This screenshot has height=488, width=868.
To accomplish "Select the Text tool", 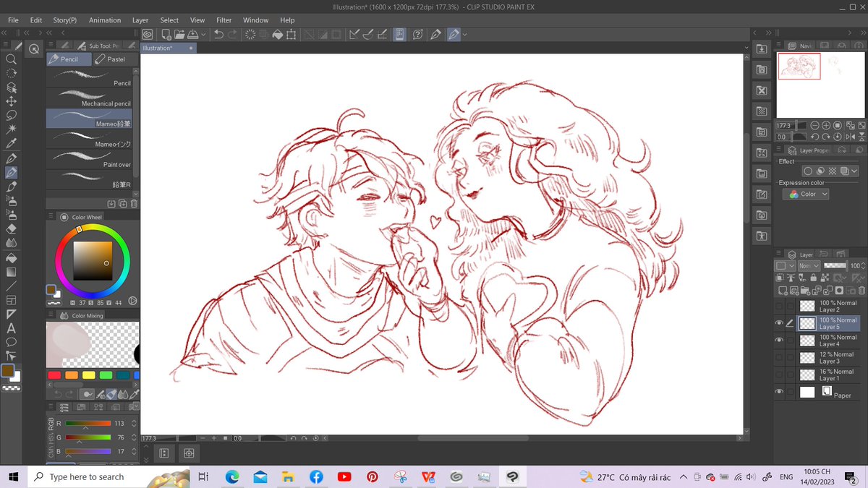I will point(11,328).
